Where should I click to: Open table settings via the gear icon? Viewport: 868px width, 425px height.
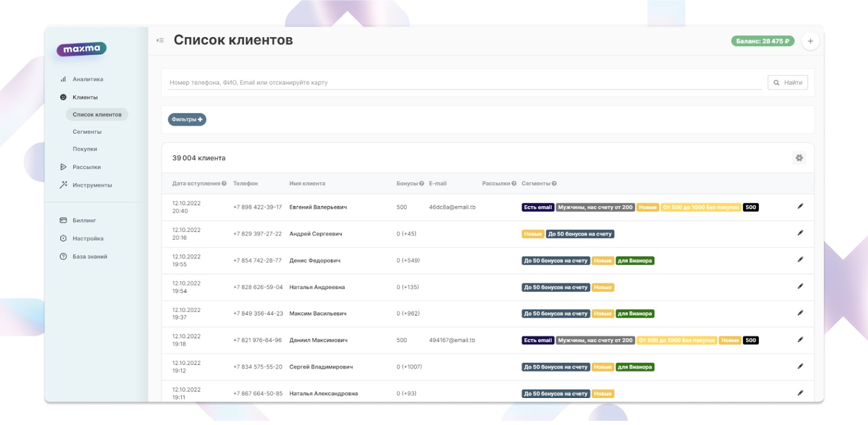point(799,158)
